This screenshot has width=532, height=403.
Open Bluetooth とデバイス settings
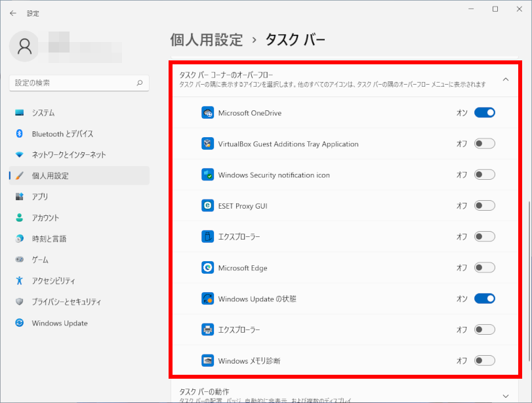79,134
